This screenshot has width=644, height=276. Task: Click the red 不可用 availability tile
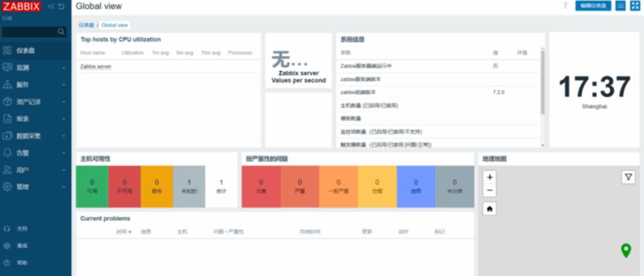click(x=125, y=187)
